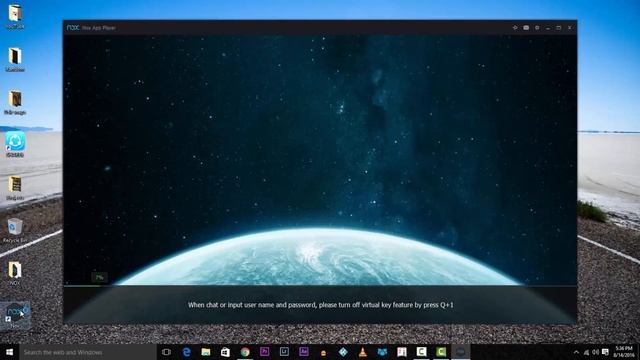Open Nox settings gear in title bar
640x360 pixels.
coord(537,28)
